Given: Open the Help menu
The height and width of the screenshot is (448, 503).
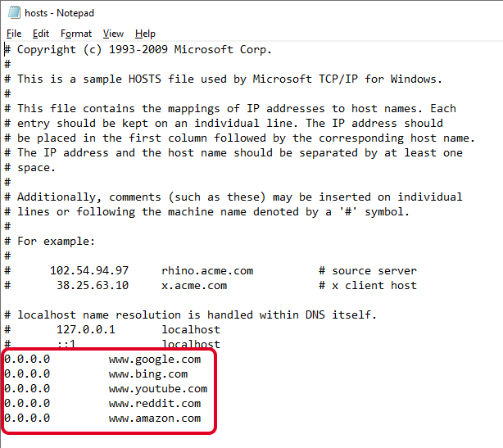Looking at the screenshot, I should [x=145, y=34].
